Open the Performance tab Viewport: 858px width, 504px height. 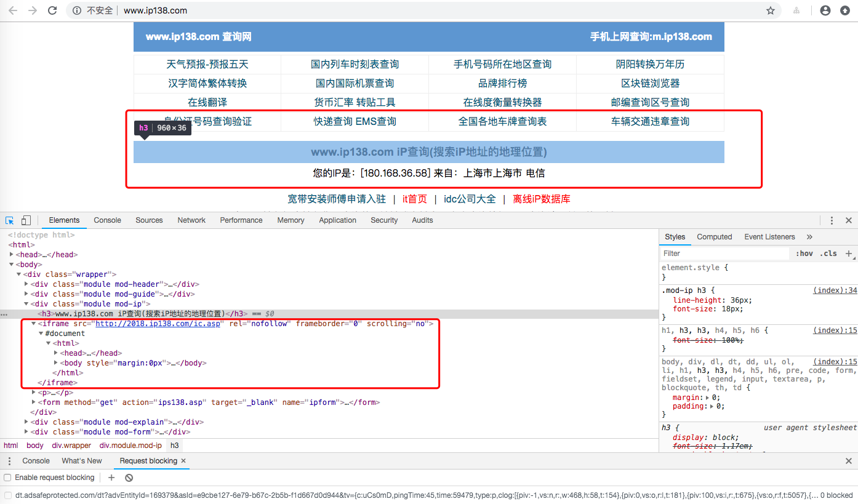click(241, 220)
